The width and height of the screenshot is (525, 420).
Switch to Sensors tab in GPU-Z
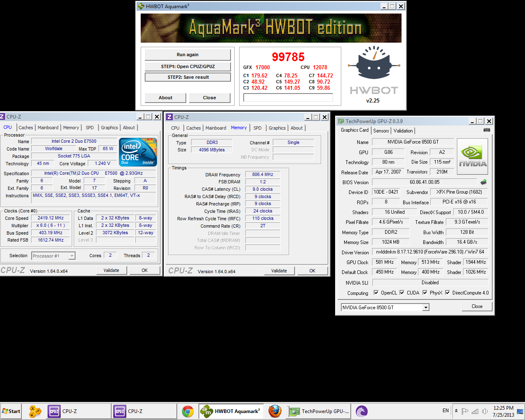click(381, 131)
